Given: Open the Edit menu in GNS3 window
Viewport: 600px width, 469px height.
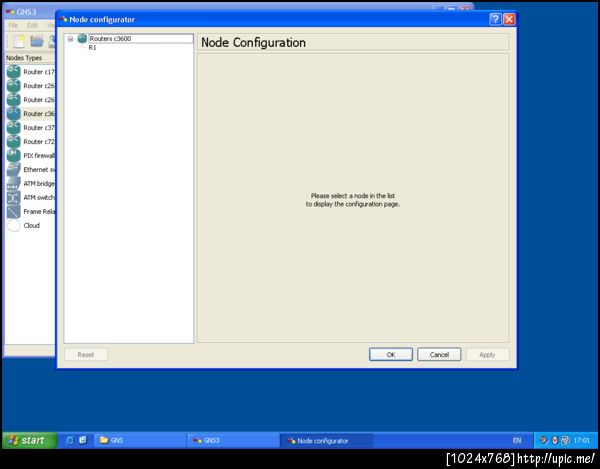Looking at the screenshot, I should click(32, 25).
